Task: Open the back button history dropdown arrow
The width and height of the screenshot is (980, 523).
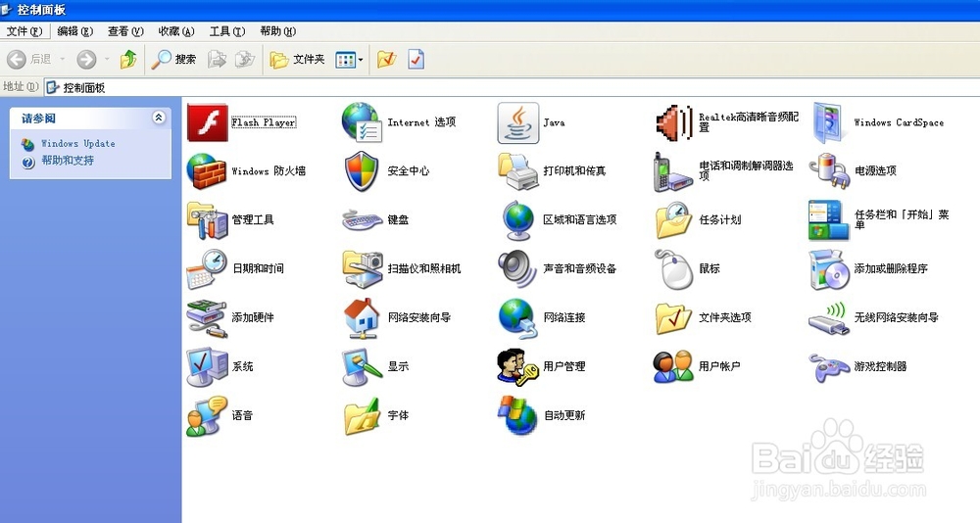Action: (x=63, y=60)
